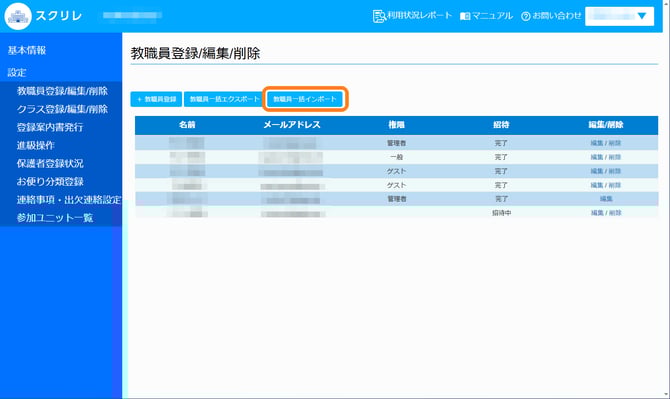Click the メールアドレス column header
670x399 pixels.
pos(292,125)
